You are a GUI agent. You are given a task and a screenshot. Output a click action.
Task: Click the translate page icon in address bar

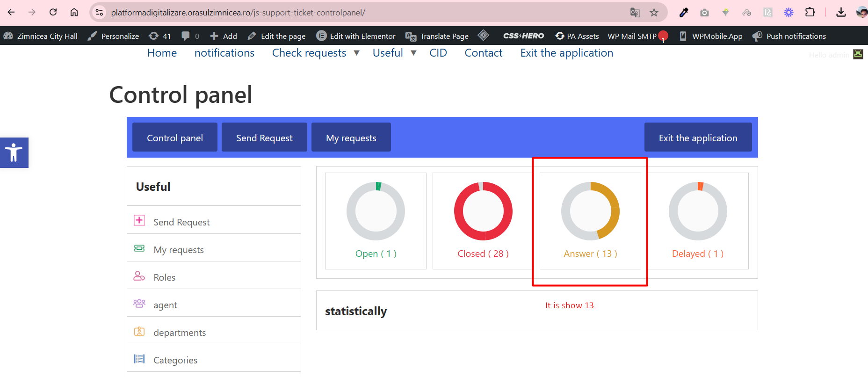coord(635,13)
